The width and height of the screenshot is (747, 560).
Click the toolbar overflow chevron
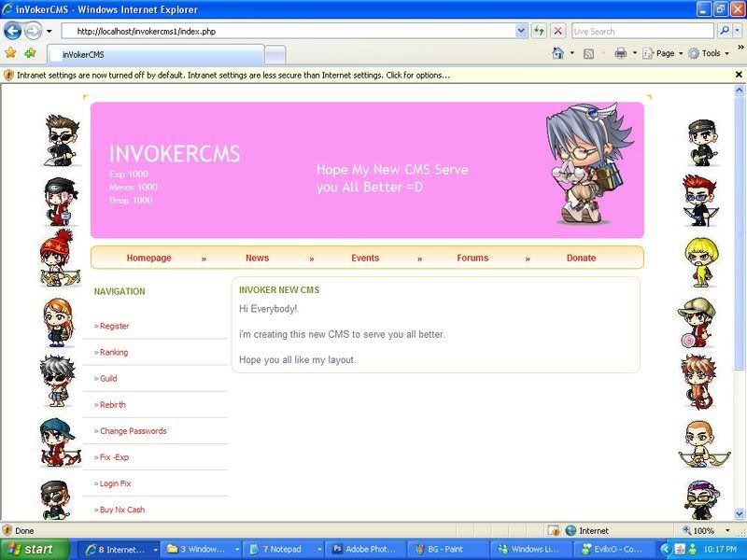click(x=740, y=48)
